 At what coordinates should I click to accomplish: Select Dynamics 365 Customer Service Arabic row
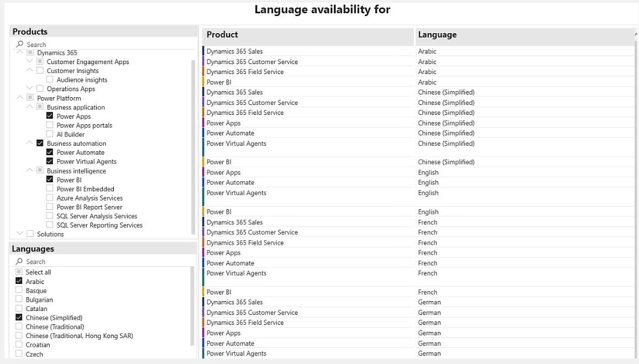(x=418, y=61)
